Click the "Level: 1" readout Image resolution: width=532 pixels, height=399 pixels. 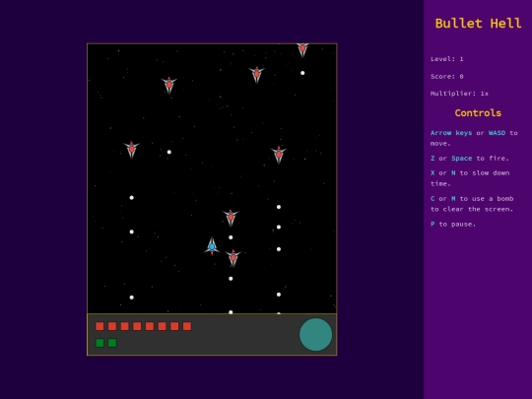[447, 59]
